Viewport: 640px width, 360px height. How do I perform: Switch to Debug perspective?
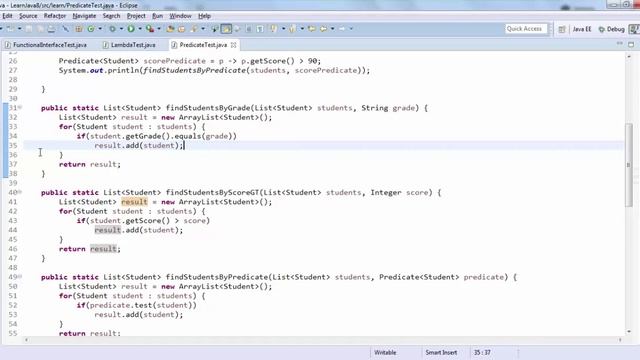pos(611,29)
